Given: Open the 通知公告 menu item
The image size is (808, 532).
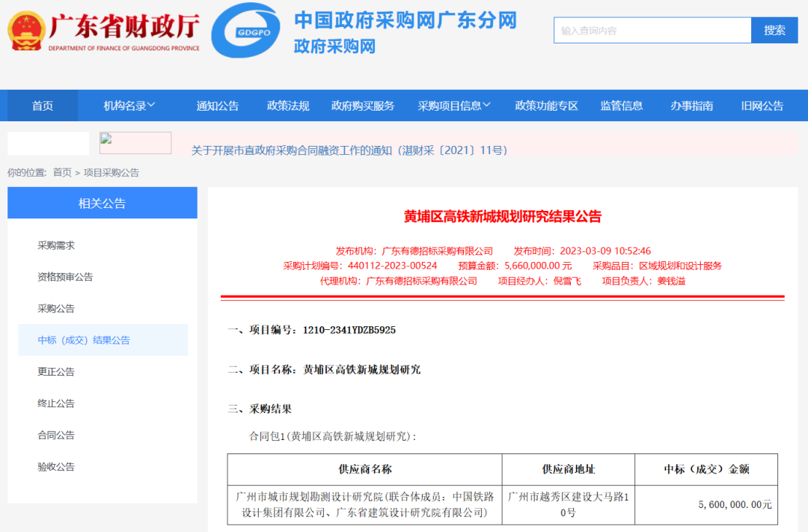Looking at the screenshot, I should tap(217, 106).
